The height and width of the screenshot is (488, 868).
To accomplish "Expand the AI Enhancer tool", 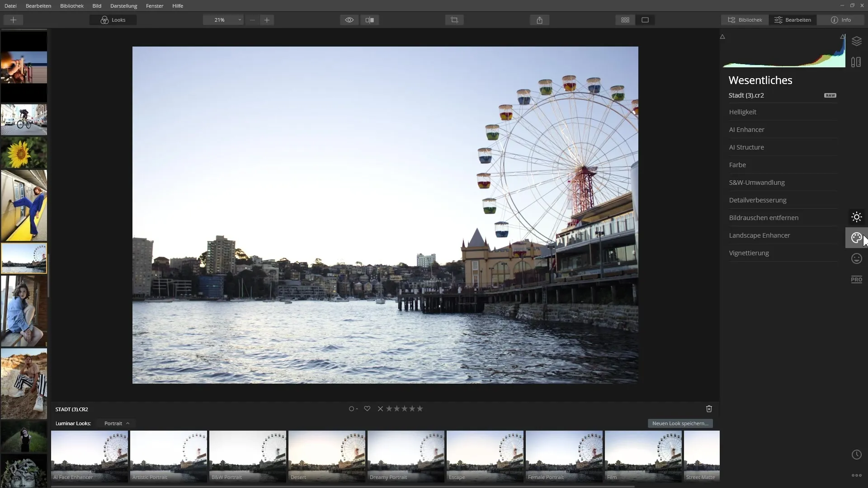I will 783,130.
